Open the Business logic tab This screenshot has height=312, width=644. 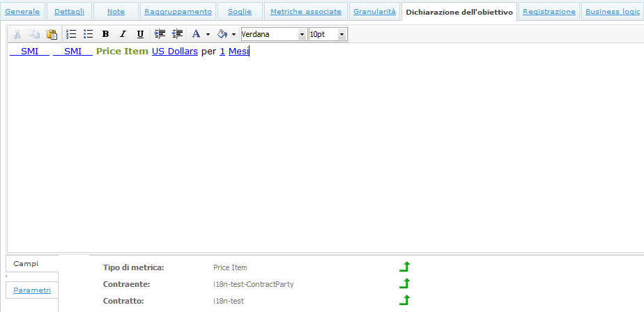(x=613, y=12)
